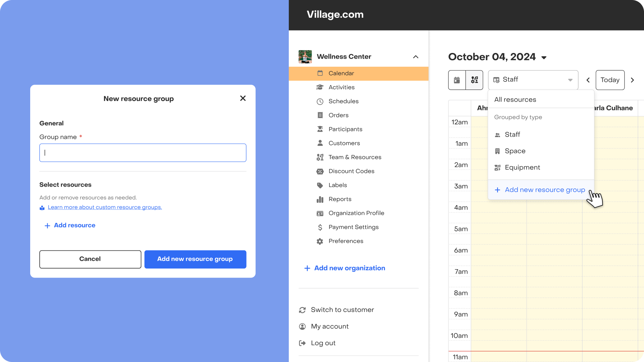The height and width of the screenshot is (362, 644).
Task: Collapse the Wellness Center organization section
Action: click(x=416, y=57)
